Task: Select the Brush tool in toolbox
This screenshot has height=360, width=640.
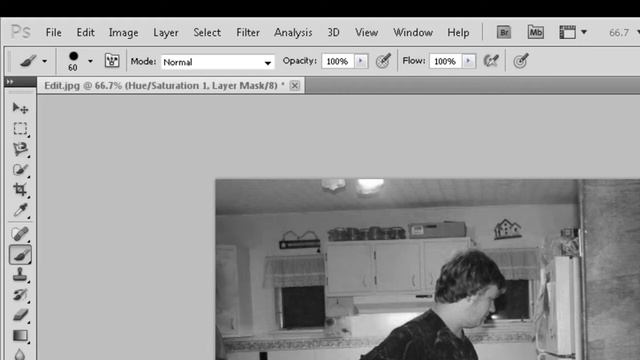Action: point(20,255)
